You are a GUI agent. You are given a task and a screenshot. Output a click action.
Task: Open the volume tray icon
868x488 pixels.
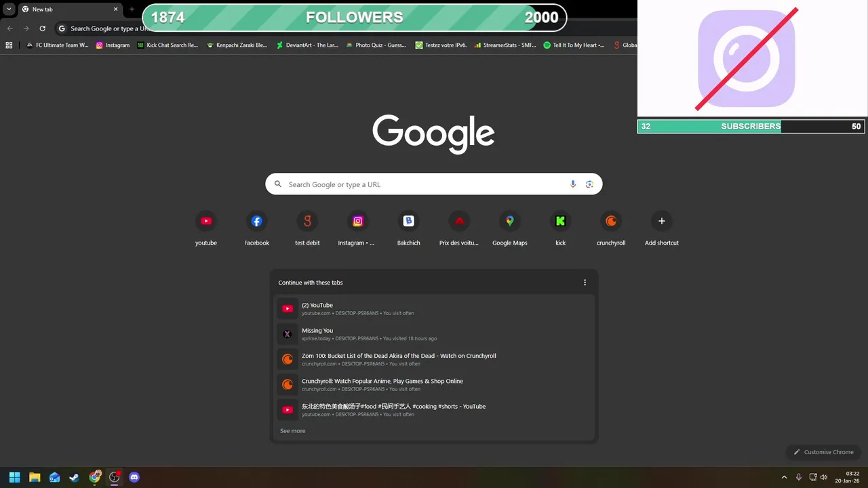coord(823,477)
